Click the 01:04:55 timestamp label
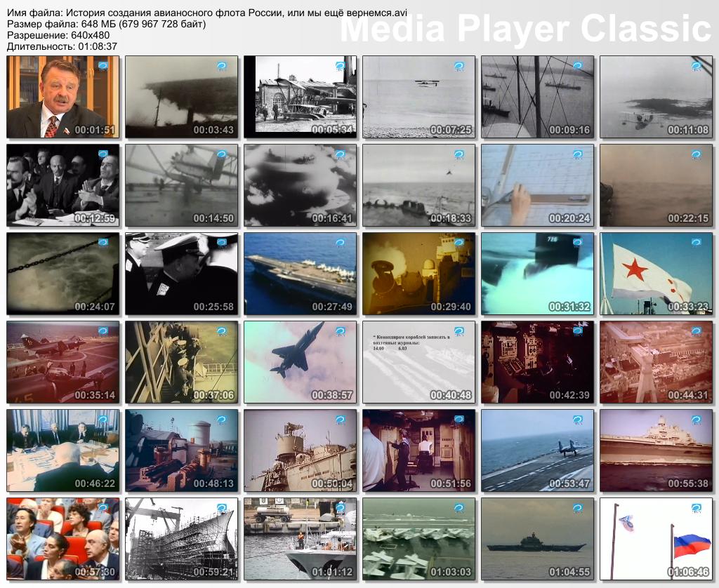The height and width of the screenshot is (588, 719). point(569,572)
